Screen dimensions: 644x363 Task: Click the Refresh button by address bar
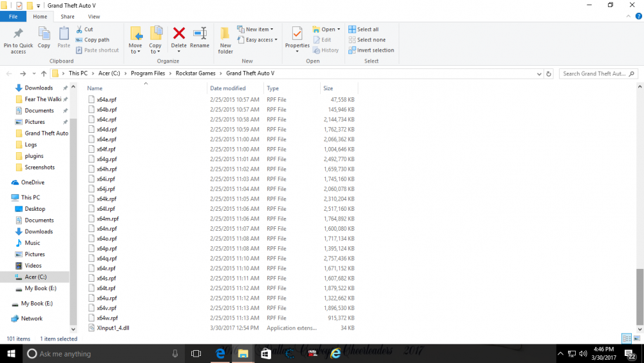click(549, 74)
